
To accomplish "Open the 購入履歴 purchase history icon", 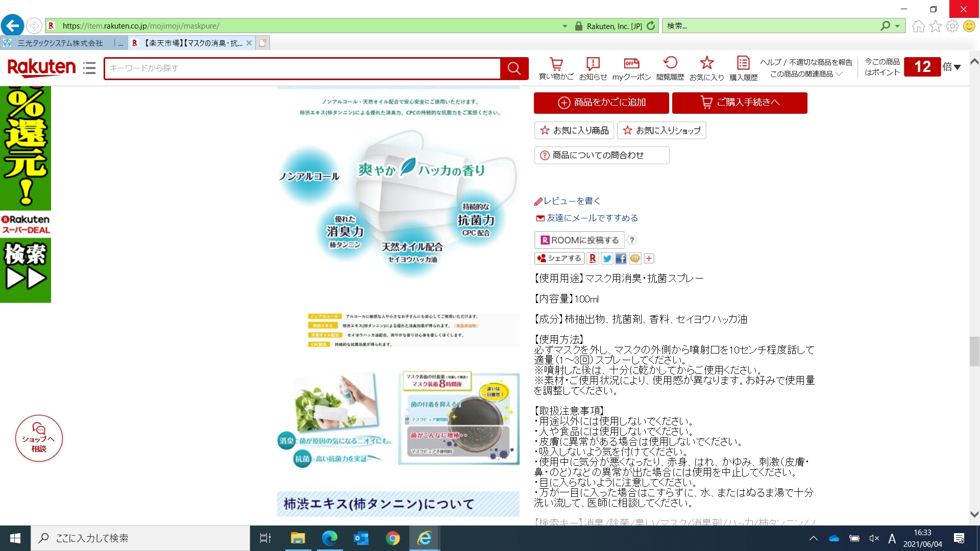I will [743, 68].
